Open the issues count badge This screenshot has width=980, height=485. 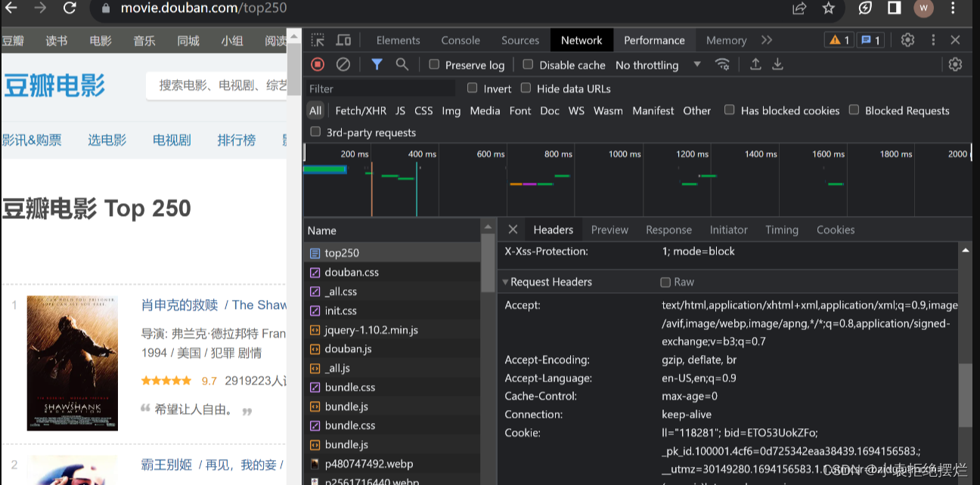click(x=871, y=40)
